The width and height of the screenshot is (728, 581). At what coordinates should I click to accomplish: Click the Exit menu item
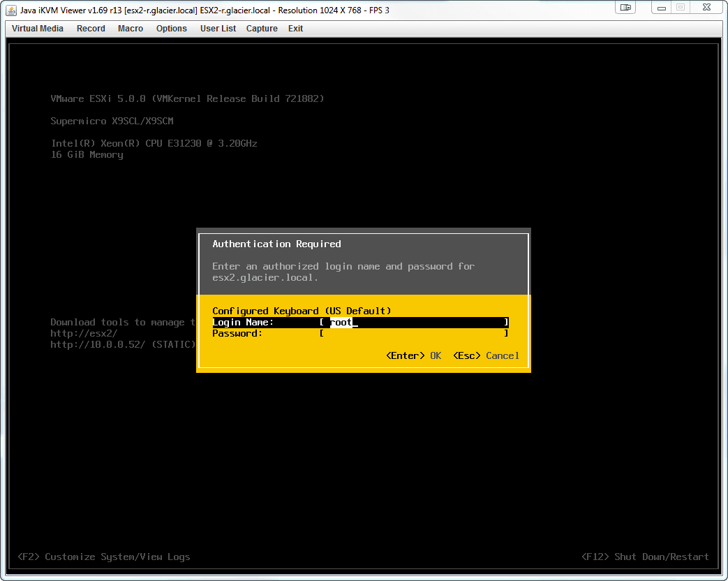[295, 29]
